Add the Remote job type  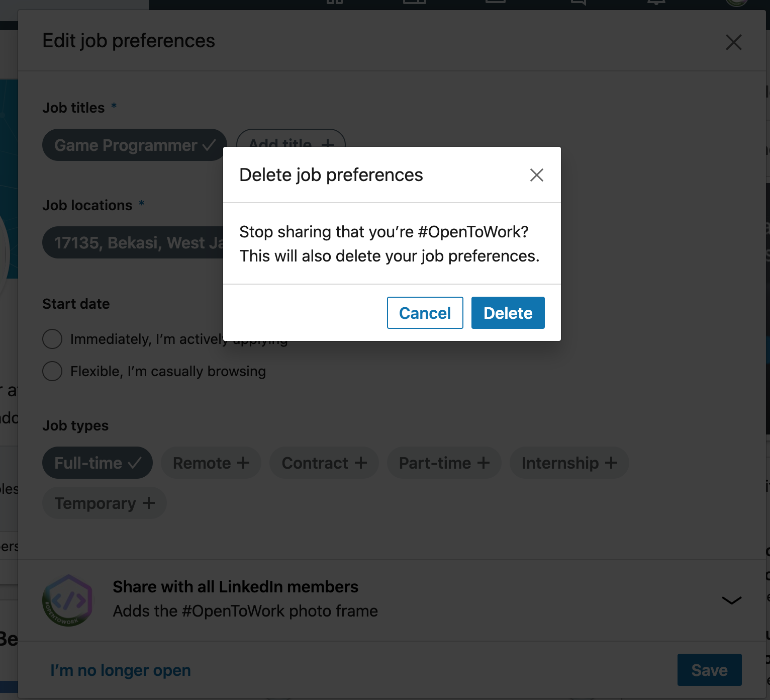[211, 463]
